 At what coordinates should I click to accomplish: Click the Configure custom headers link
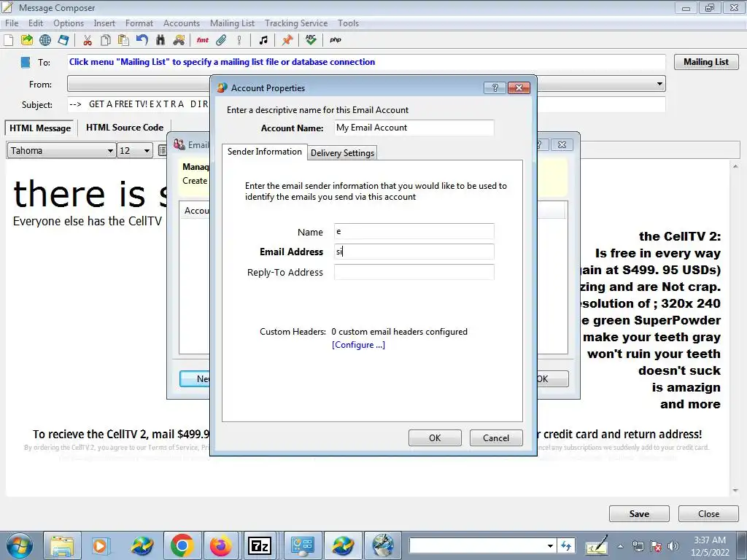point(358,345)
